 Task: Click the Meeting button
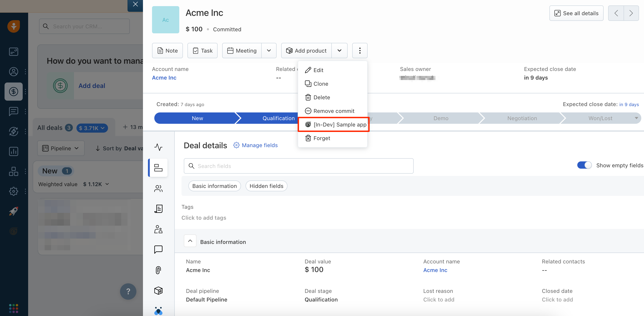pos(242,51)
